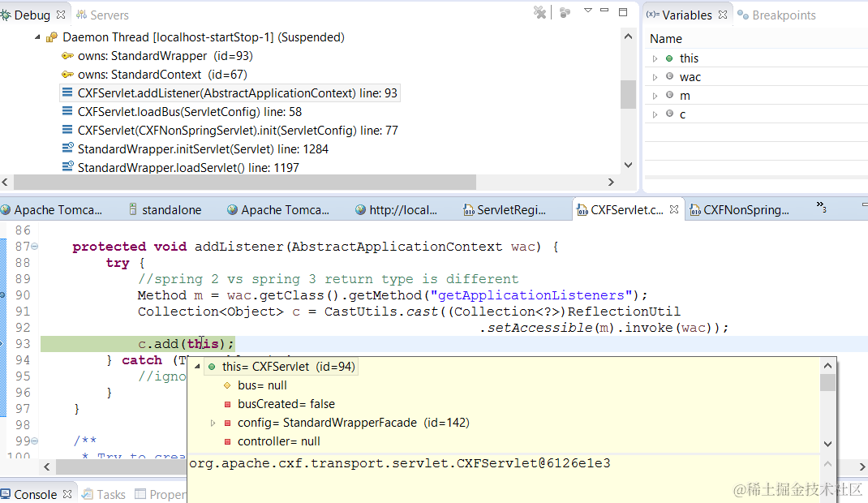The height and width of the screenshot is (503, 868).
Task: Click the Debug panel scroll left arrow
Action: point(5,182)
